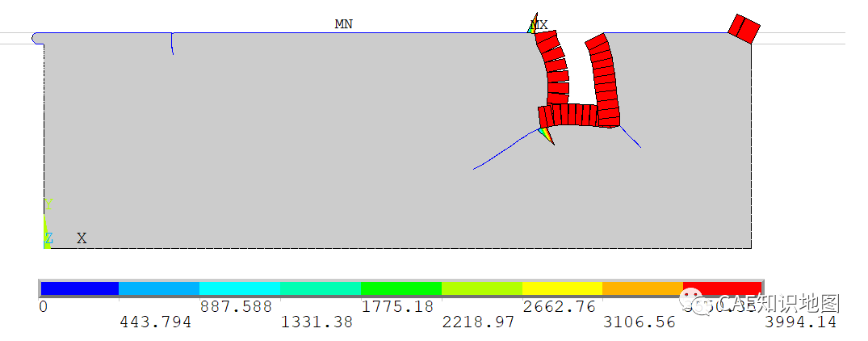Select the legend value 887.588
The width and height of the screenshot is (868, 341).
click(237, 306)
